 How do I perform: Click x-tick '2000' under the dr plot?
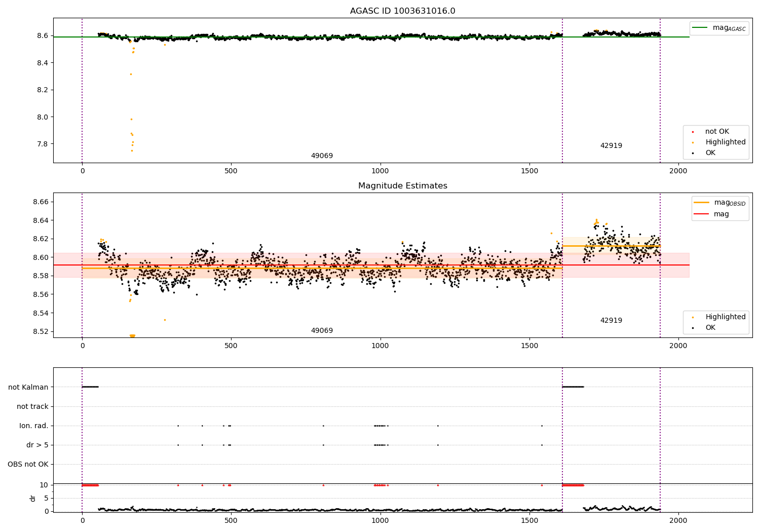pos(678,521)
